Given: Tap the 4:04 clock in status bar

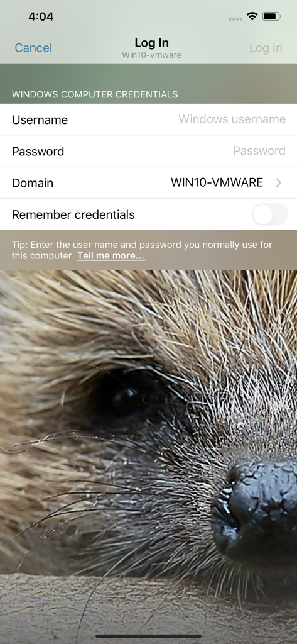Looking at the screenshot, I should point(41,17).
